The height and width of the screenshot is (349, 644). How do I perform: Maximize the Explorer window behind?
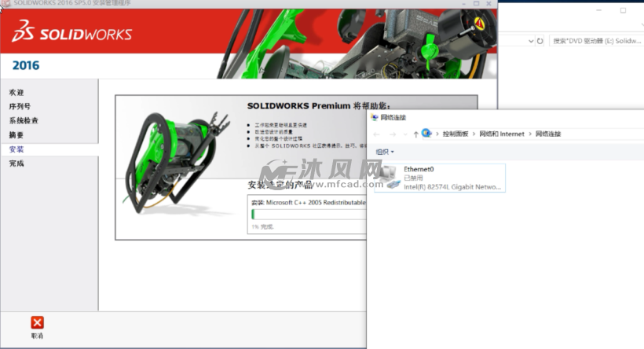pos(623,10)
